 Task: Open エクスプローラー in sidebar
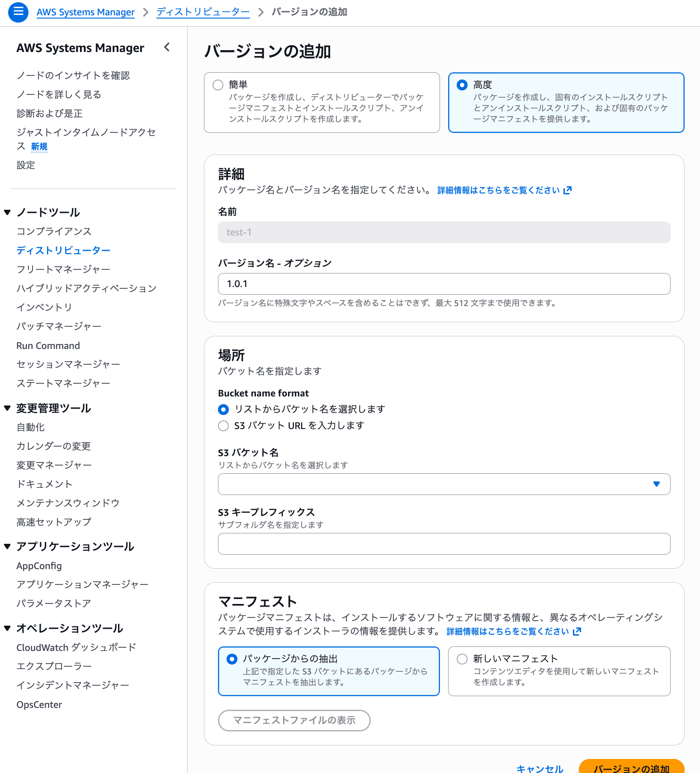click(x=54, y=666)
